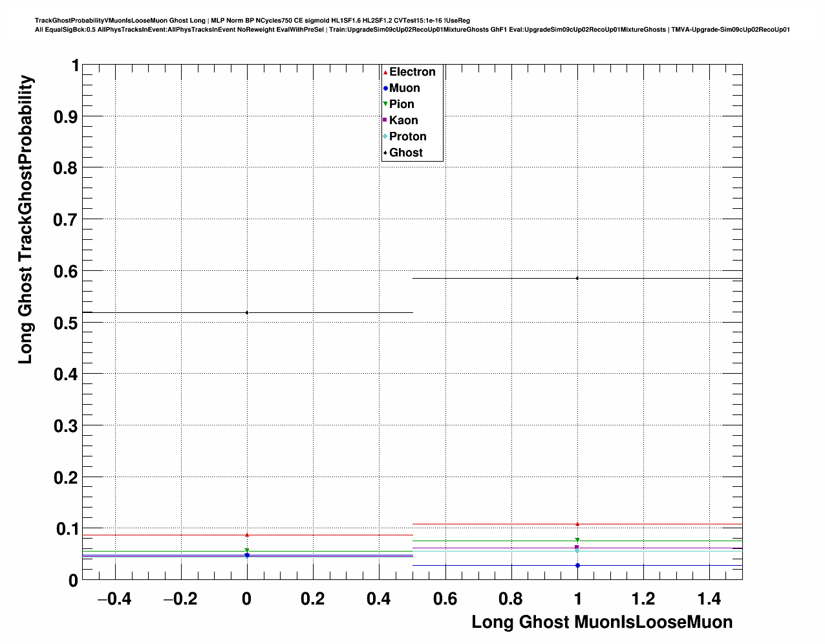
Task: Click the cyan Proton legend marker
Action: click(x=385, y=136)
